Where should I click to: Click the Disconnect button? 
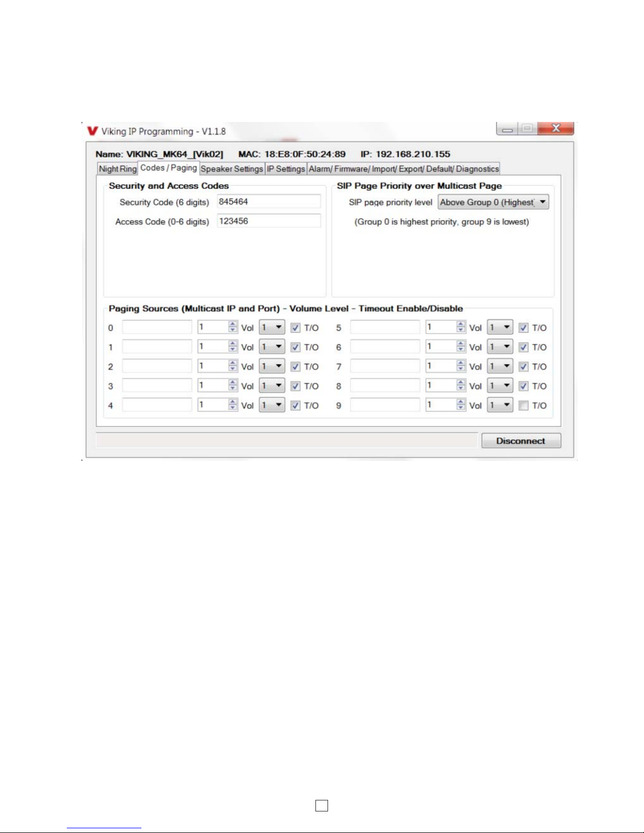(521, 441)
